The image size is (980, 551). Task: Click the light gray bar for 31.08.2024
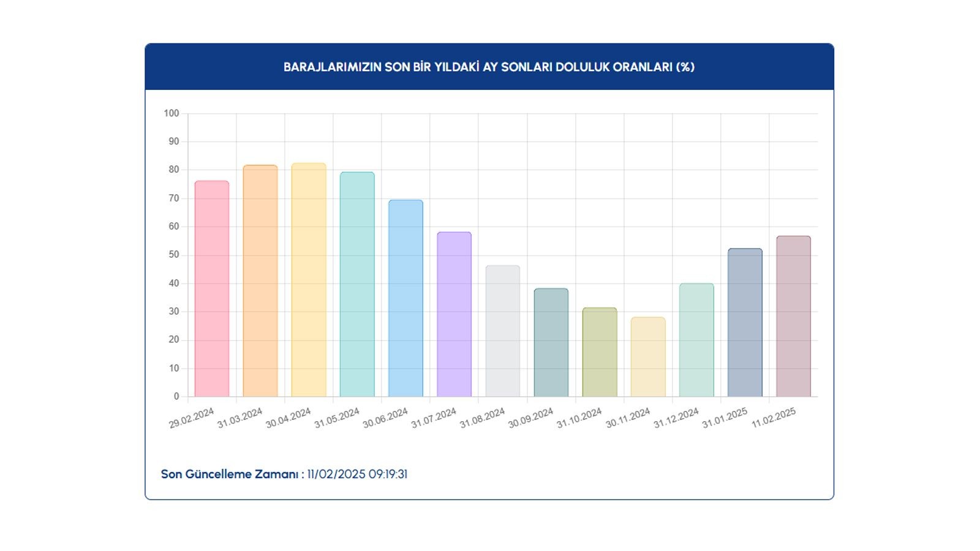coord(503,331)
